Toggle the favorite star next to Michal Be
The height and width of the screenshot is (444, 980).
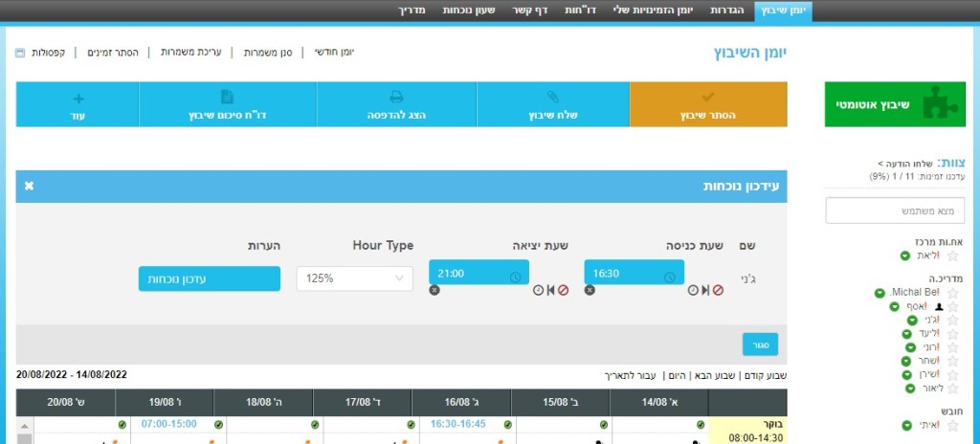(x=952, y=292)
